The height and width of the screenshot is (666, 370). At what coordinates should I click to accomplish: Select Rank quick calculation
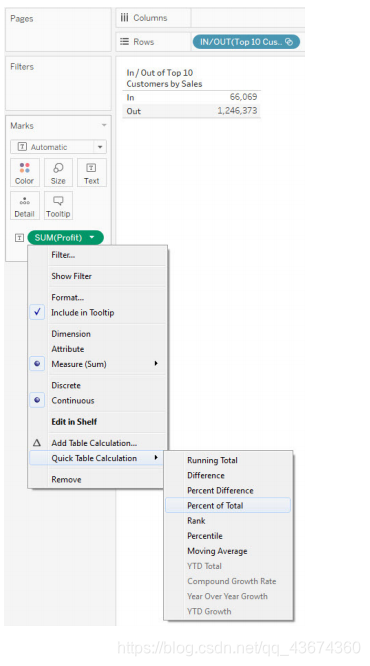(228, 521)
